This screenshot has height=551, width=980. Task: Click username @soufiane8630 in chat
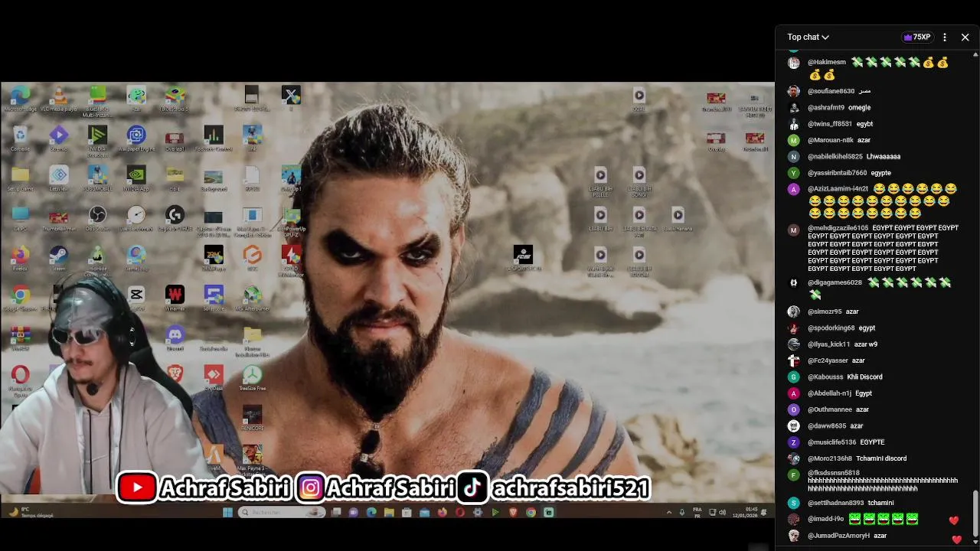click(x=831, y=91)
